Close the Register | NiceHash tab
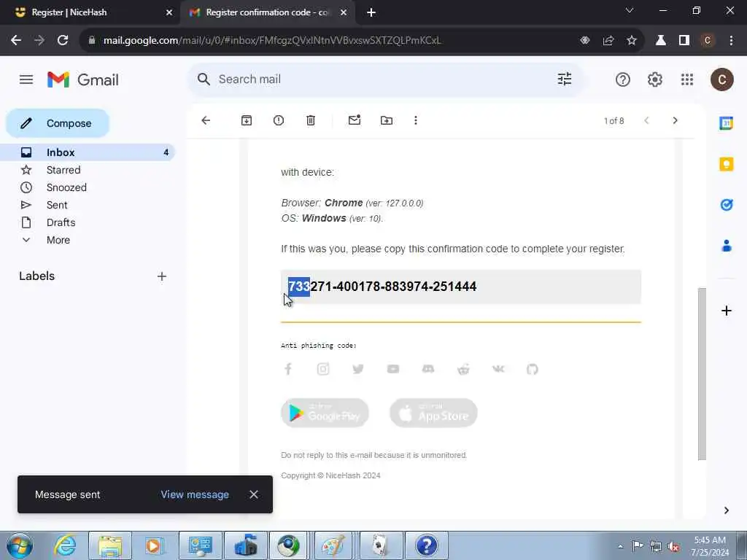 click(x=169, y=13)
